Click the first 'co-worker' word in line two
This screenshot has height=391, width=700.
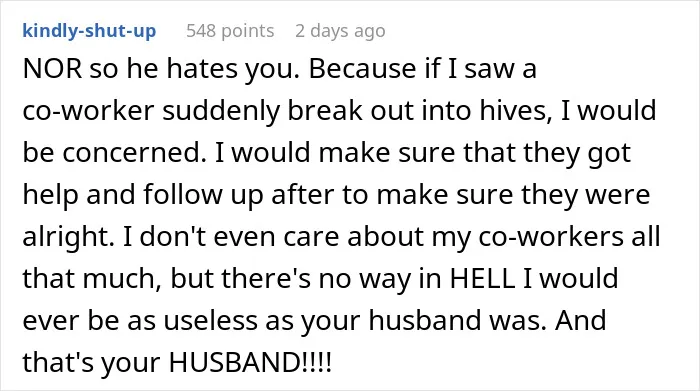tap(88, 111)
